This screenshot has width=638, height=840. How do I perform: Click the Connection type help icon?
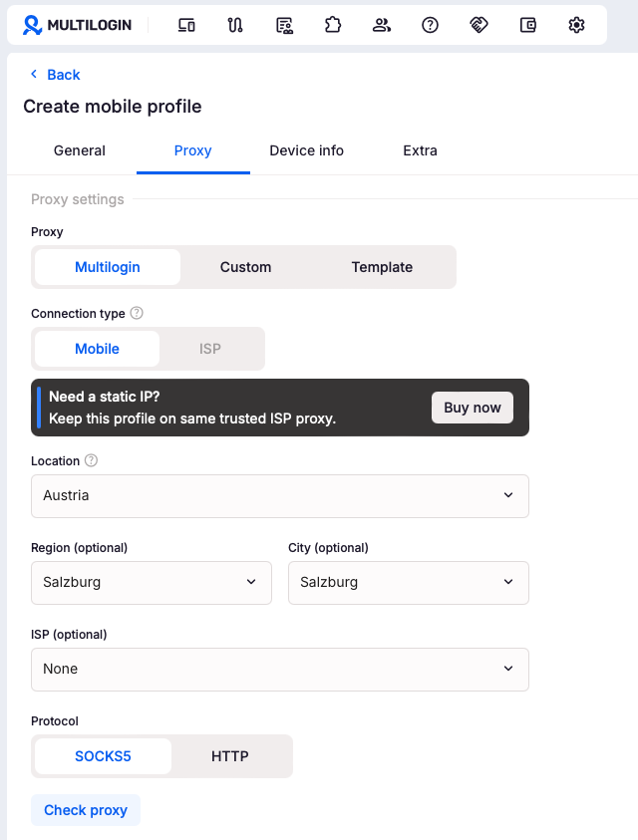click(x=137, y=313)
